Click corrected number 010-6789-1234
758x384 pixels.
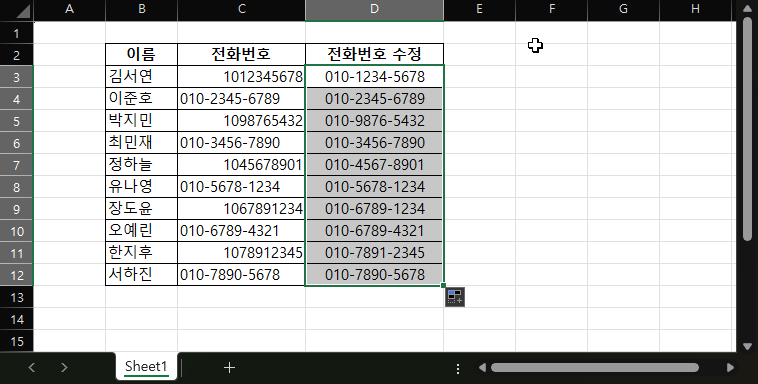pyautogui.click(x=375, y=208)
